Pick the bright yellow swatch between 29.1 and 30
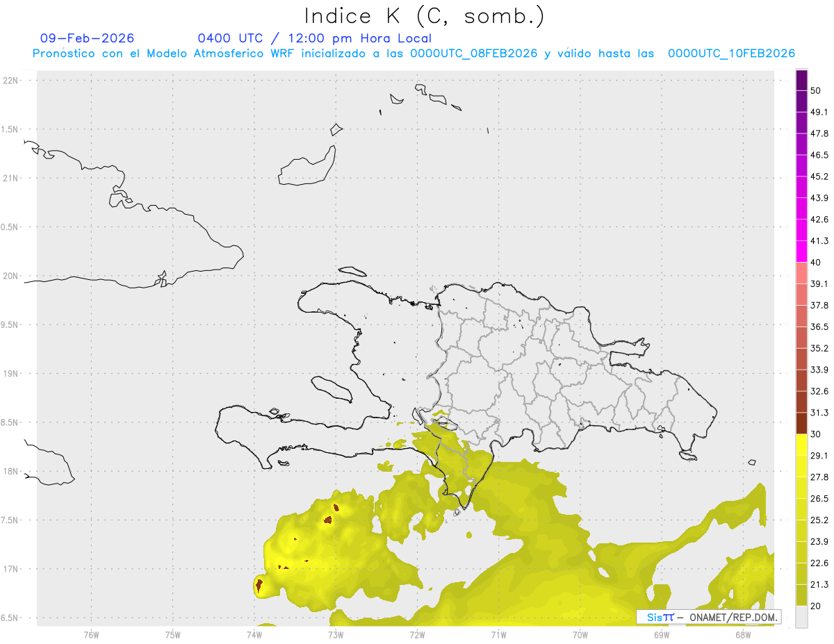834x644 pixels. point(801,445)
